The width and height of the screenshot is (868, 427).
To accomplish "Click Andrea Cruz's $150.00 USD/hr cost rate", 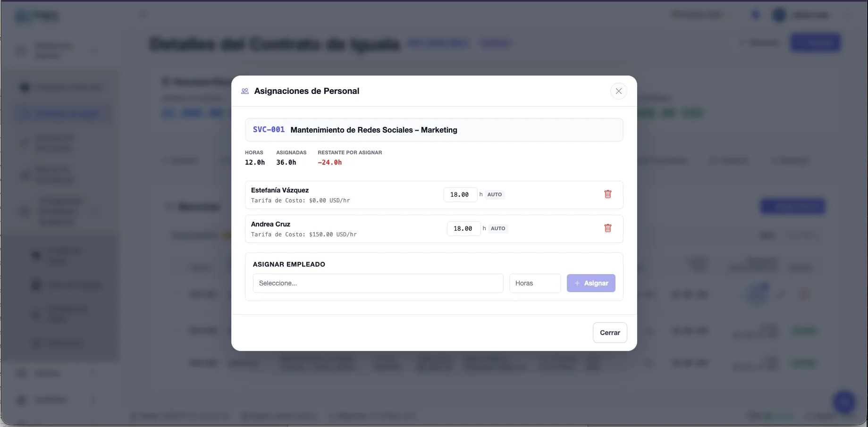I will [x=333, y=234].
